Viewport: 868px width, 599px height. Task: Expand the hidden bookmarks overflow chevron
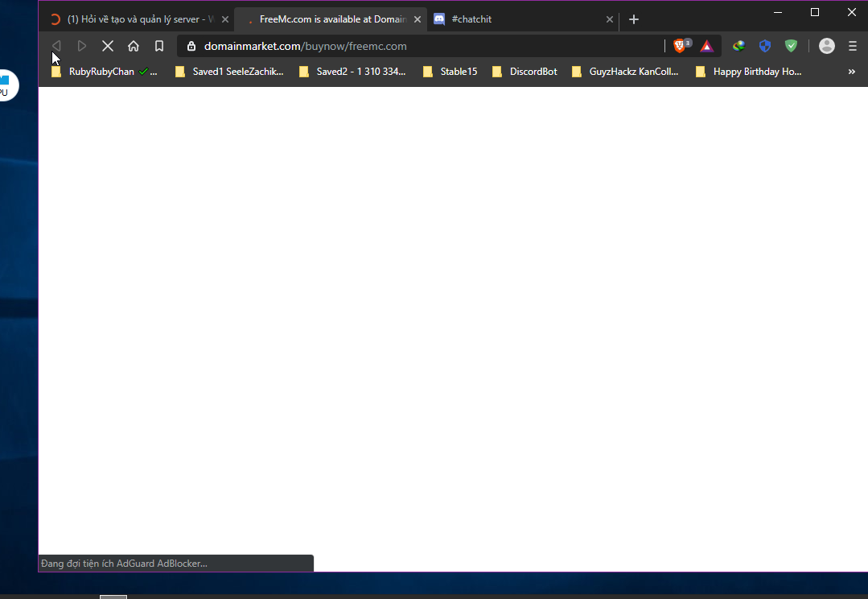pos(851,72)
